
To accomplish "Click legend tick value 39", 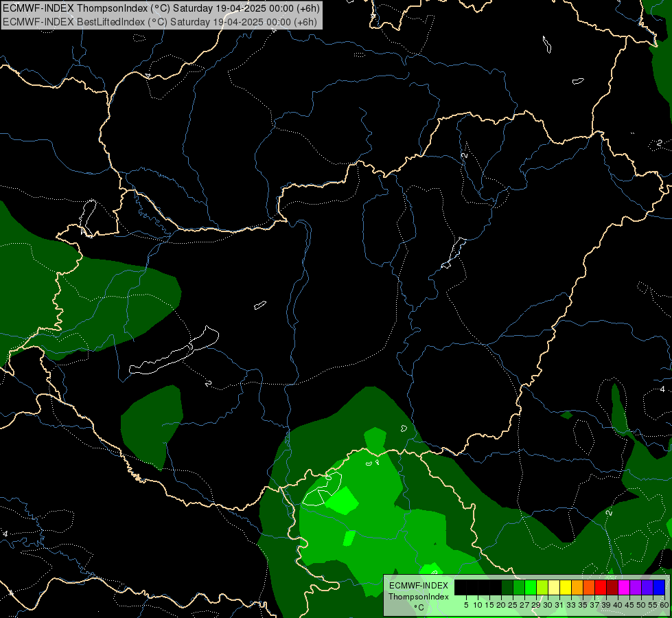I will [x=606, y=605].
